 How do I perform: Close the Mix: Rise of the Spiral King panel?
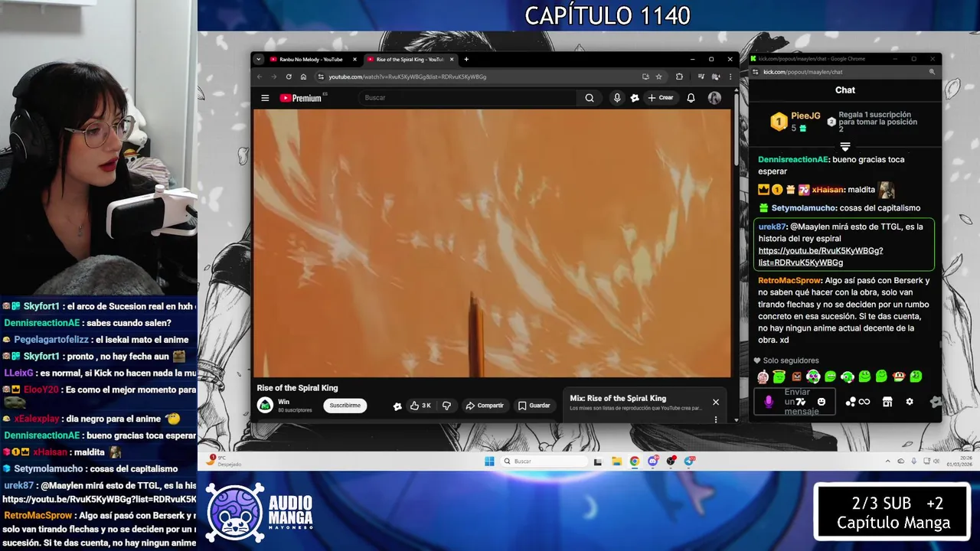click(716, 402)
